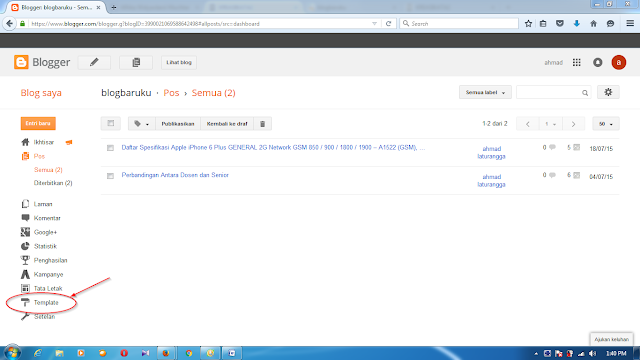Click the search magnifier icon in posts search
Image resolution: width=640 pixels, height=360 pixels.
pos(585,93)
